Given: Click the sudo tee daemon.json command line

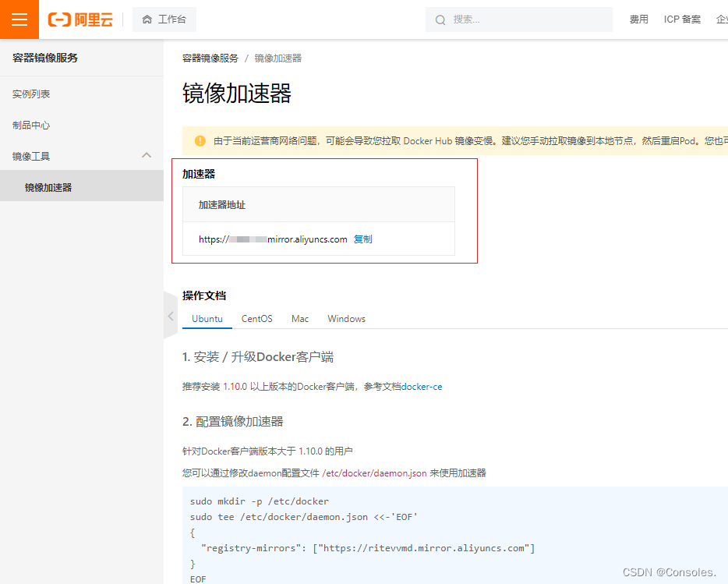Looking at the screenshot, I should (304, 517).
